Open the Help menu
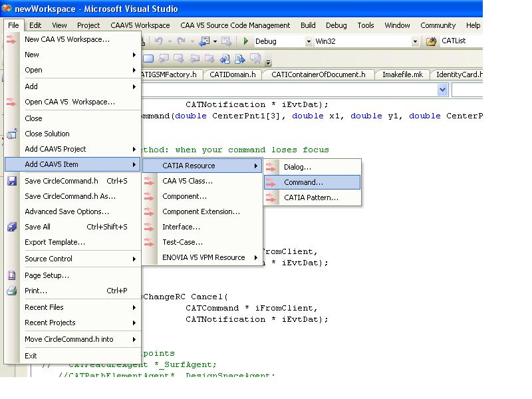 tap(473, 25)
